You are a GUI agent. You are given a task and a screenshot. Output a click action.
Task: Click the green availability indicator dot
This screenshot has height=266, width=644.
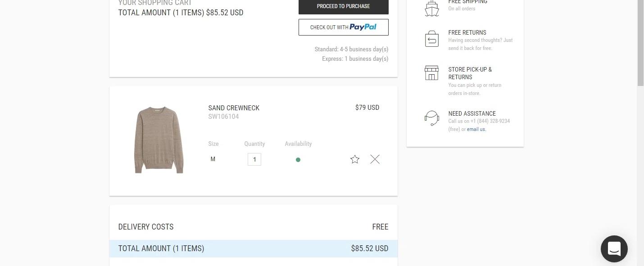tap(298, 160)
